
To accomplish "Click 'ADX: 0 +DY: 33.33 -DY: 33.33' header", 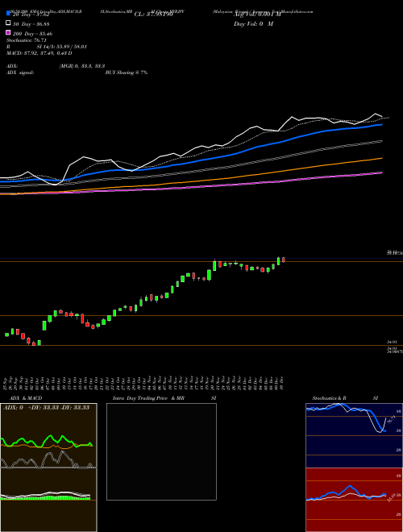I will pyautogui.click(x=46, y=408).
